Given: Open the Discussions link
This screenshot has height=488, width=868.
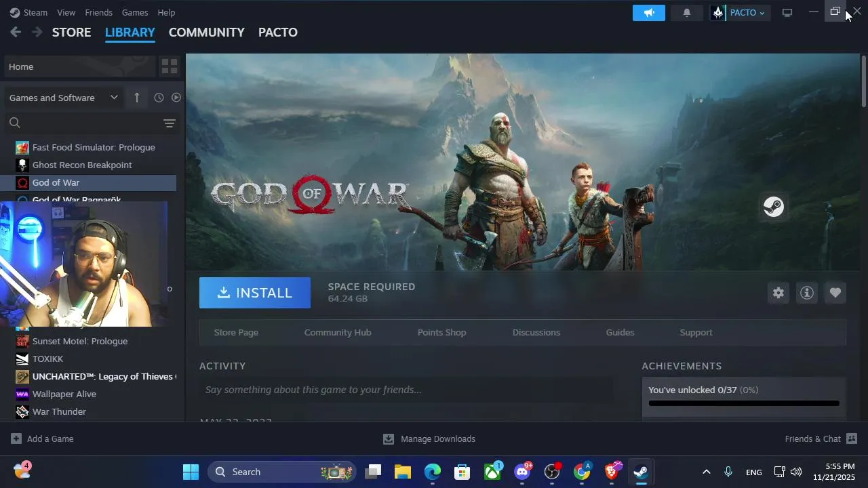Looking at the screenshot, I should click(x=536, y=332).
